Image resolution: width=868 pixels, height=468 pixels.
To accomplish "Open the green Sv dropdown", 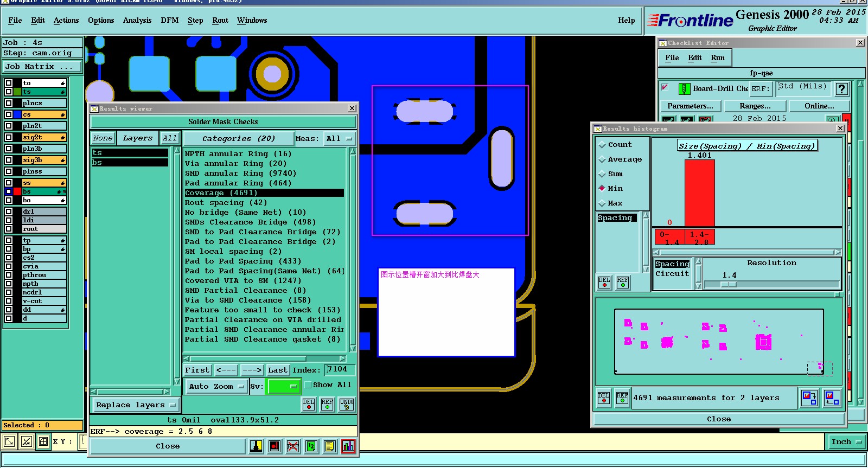I will click(x=283, y=387).
